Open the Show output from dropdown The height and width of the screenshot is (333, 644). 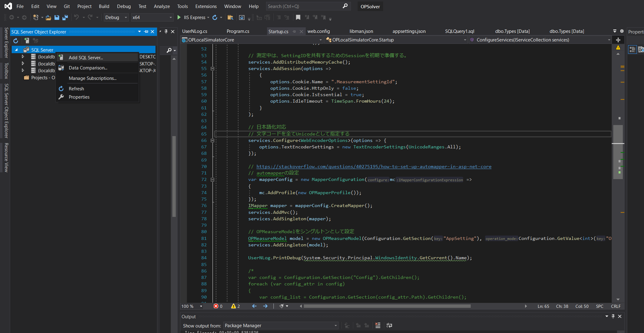[335, 326]
